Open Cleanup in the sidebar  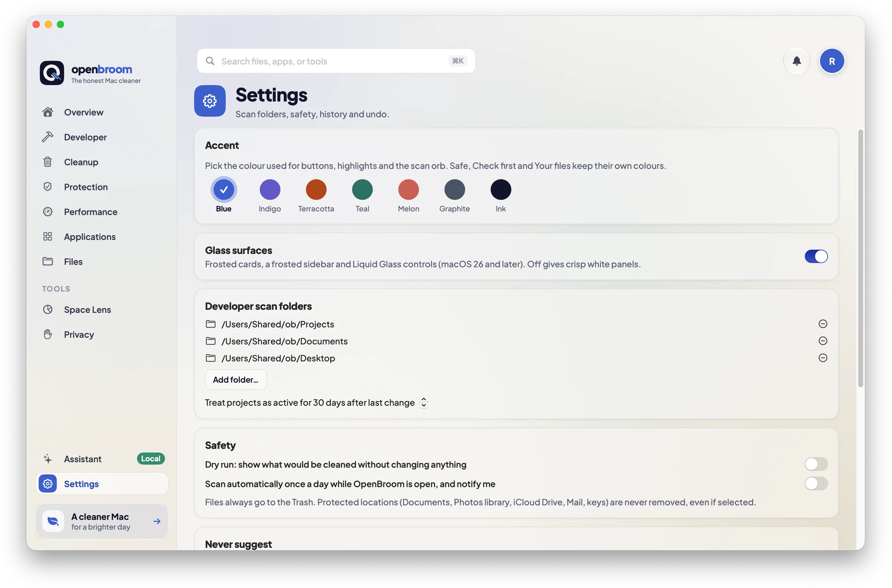[102, 162]
